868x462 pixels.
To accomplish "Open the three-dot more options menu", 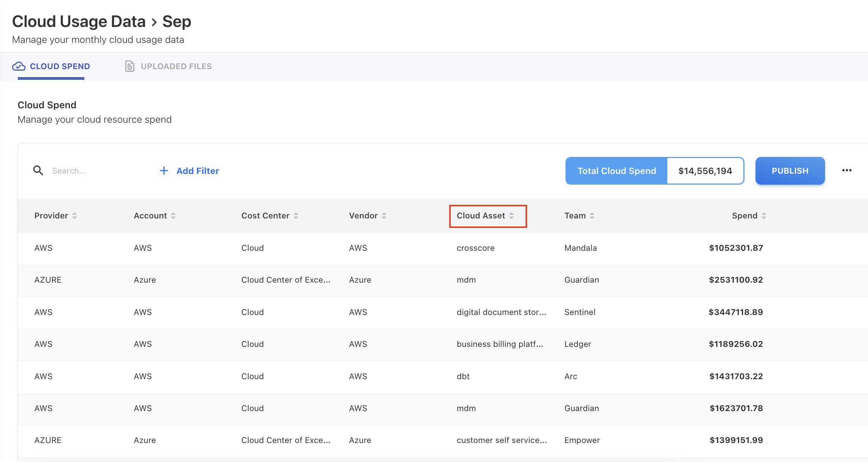I will pyautogui.click(x=847, y=171).
